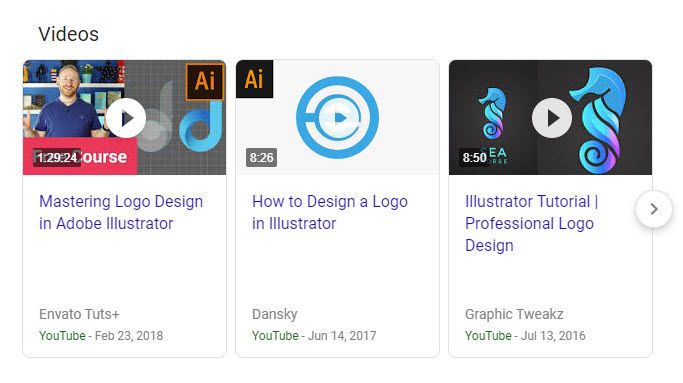Screen dimensions: 683x383
Task: Click the 1:29:24 duration badge
Action: pyautogui.click(x=57, y=157)
